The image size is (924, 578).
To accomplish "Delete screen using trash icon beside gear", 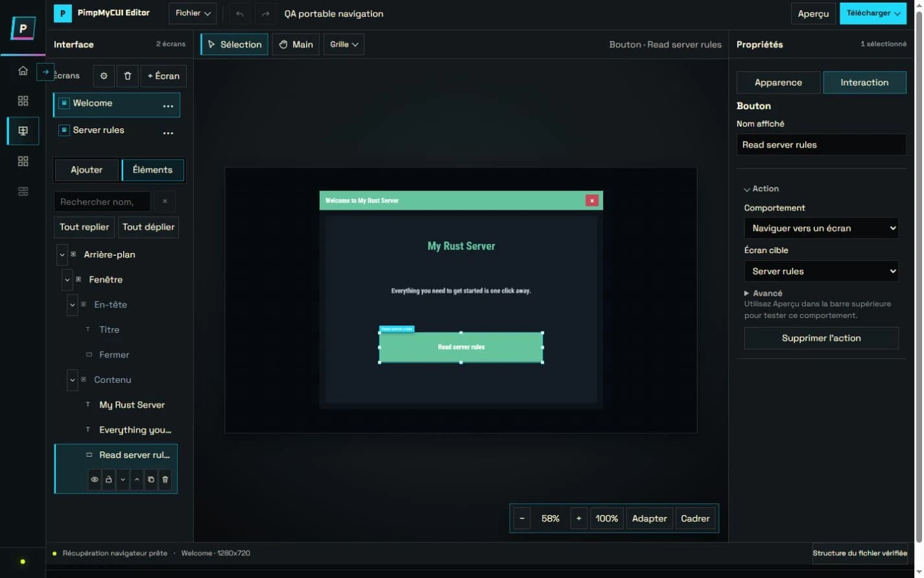I will click(128, 76).
